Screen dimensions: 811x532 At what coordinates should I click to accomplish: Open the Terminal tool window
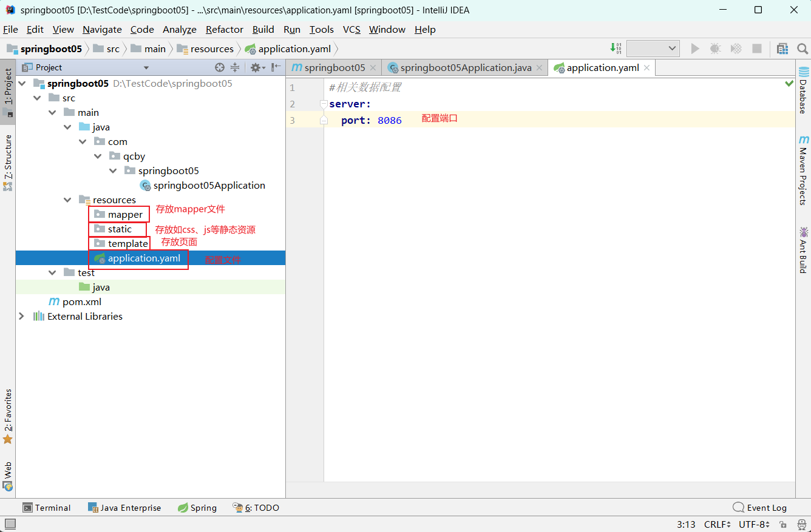47,508
